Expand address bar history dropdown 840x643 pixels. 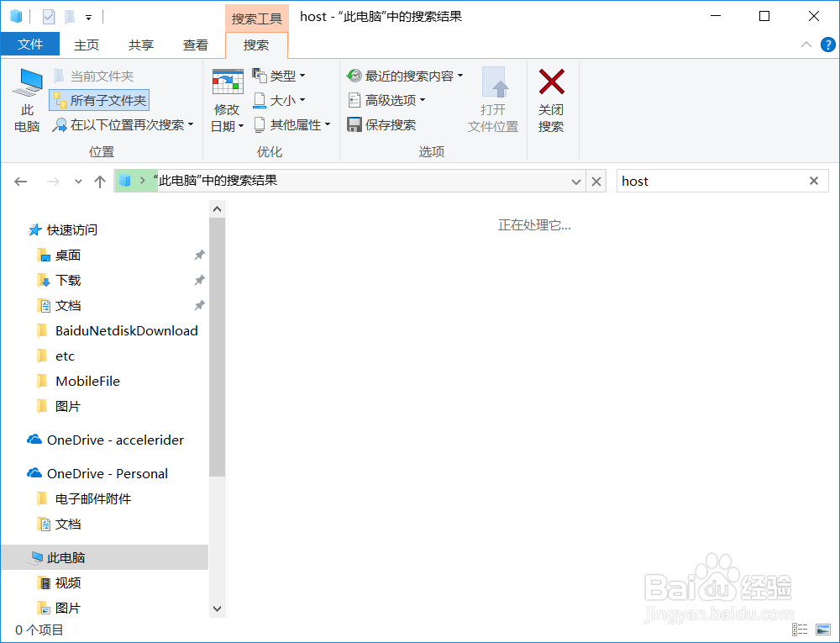pyautogui.click(x=576, y=182)
